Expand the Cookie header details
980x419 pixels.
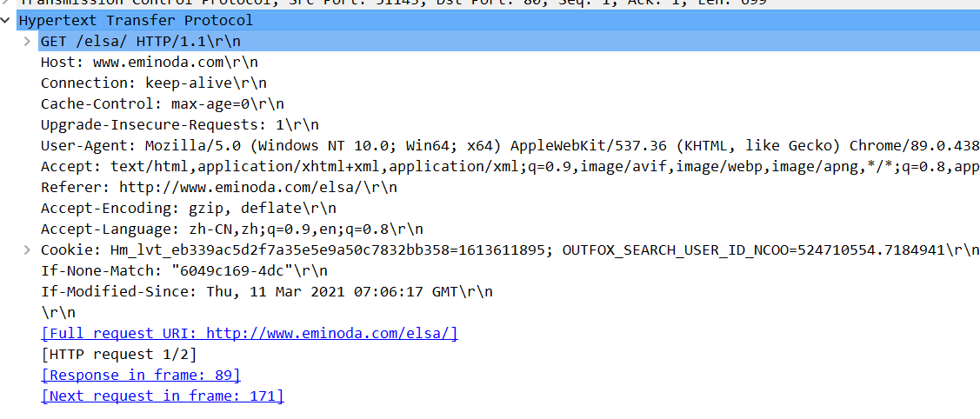click(x=27, y=249)
